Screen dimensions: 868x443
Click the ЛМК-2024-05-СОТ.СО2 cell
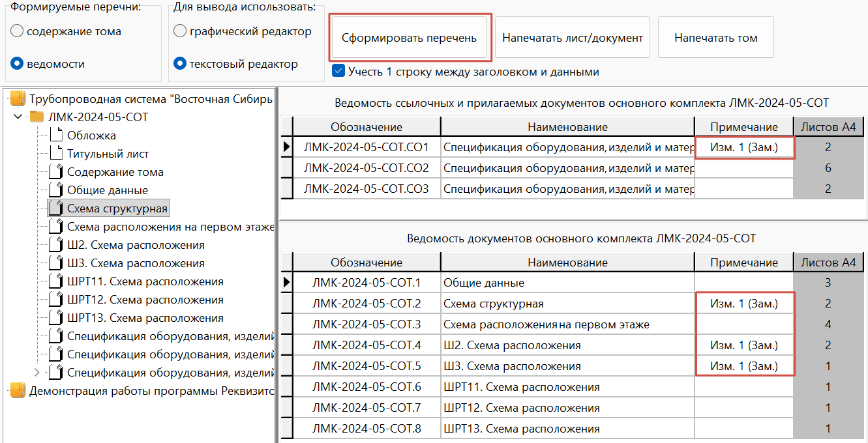[x=367, y=168]
